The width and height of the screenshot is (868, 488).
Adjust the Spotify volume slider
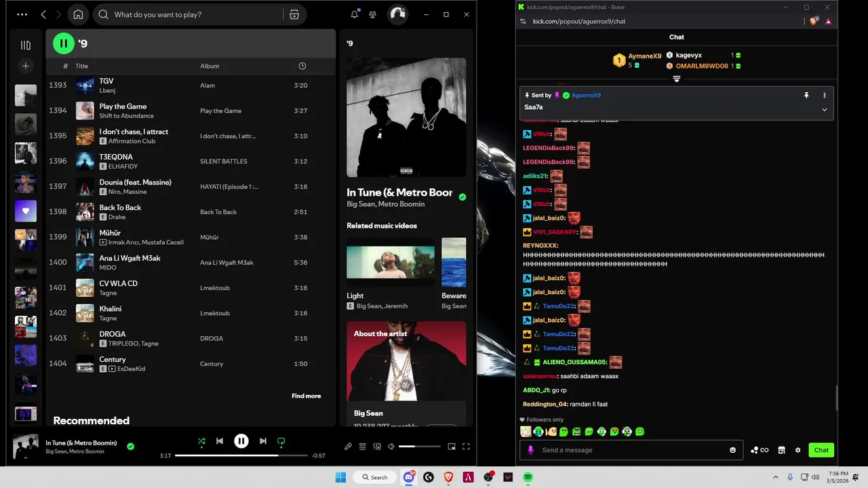coord(419,447)
